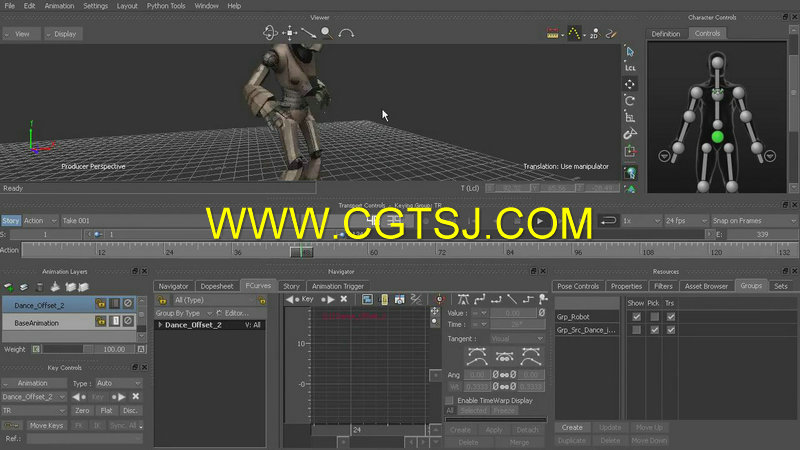Screen dimensions: 800x450
Task: Toggle solo on BaseAnimation layer
Action: point(115,321)
